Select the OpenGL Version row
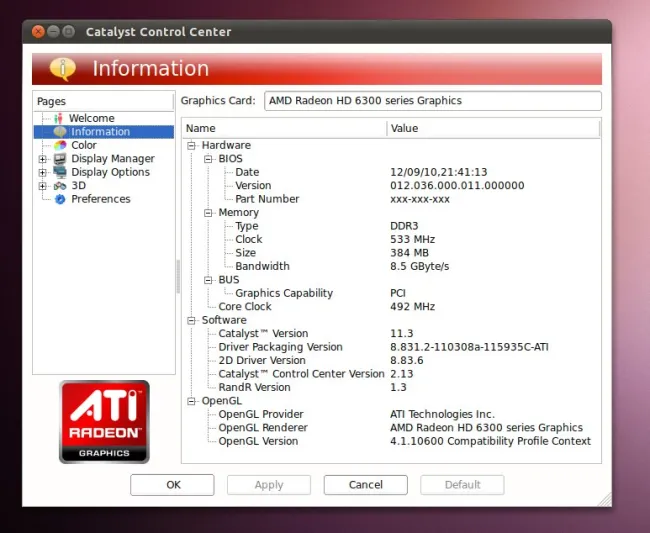This screenshot has height=533, width=650. coord(391,441)
